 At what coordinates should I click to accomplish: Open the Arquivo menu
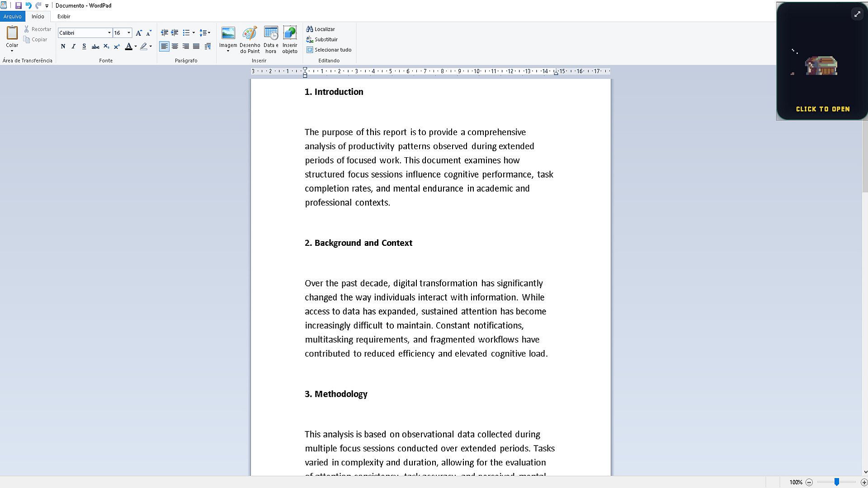coord(12,16)
